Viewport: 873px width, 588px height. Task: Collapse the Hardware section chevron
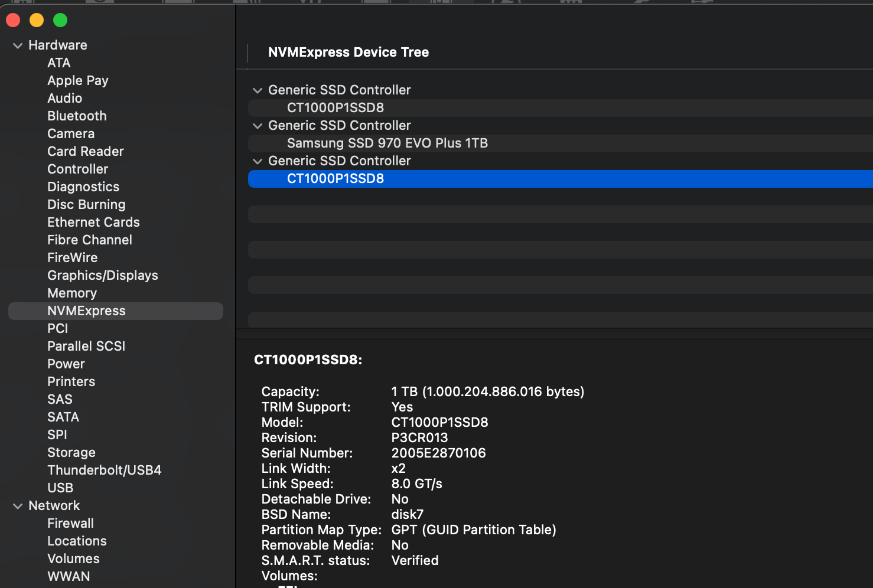tap(18, 45)
